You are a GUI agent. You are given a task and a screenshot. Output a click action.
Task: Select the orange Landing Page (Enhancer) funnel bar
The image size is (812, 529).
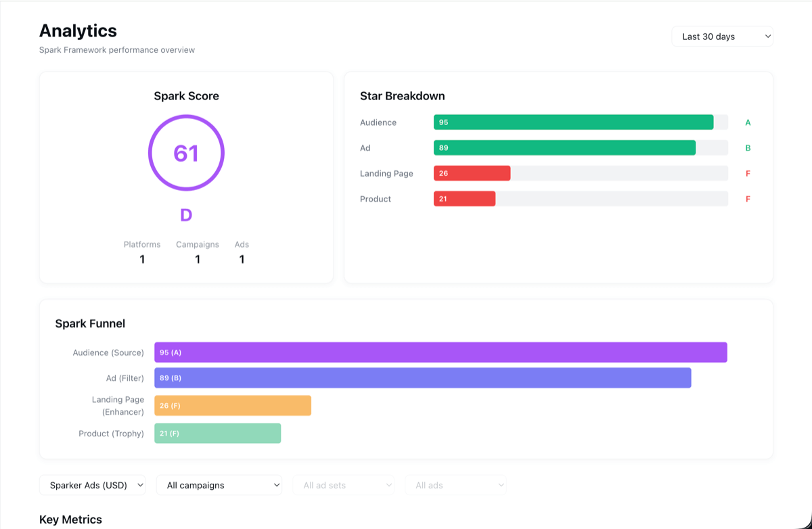233,406
